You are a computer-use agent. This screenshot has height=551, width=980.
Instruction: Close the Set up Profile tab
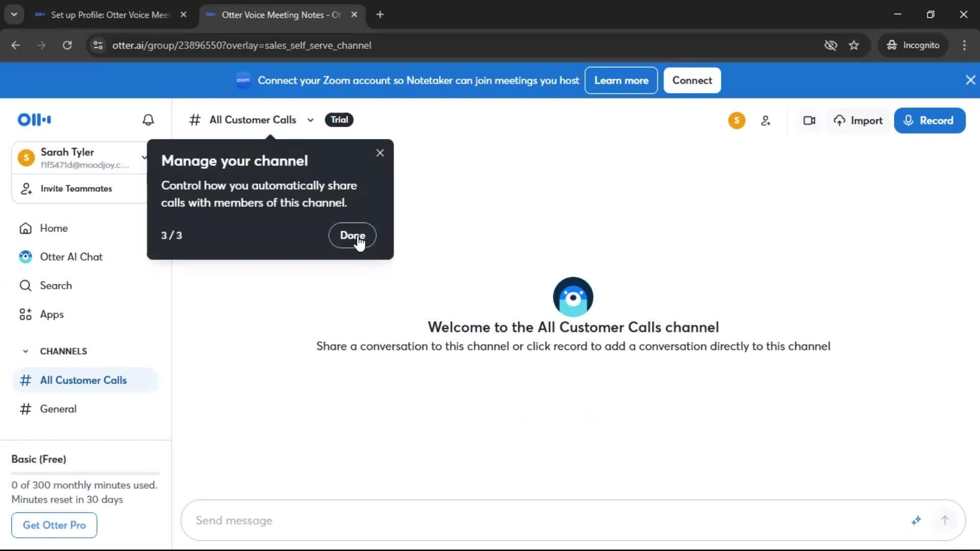click(183, 15)
